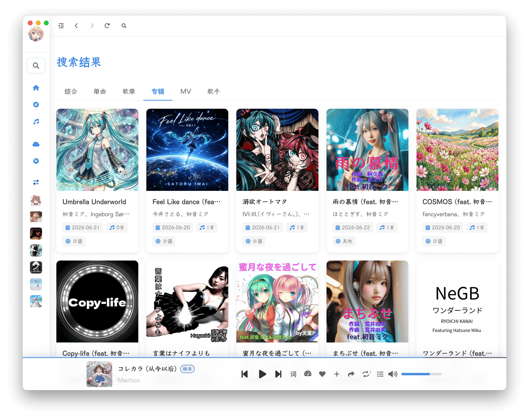This screenshot has width=529, height=420.
Task: Go back with the left arrow
Action: (x=76, y=26)
